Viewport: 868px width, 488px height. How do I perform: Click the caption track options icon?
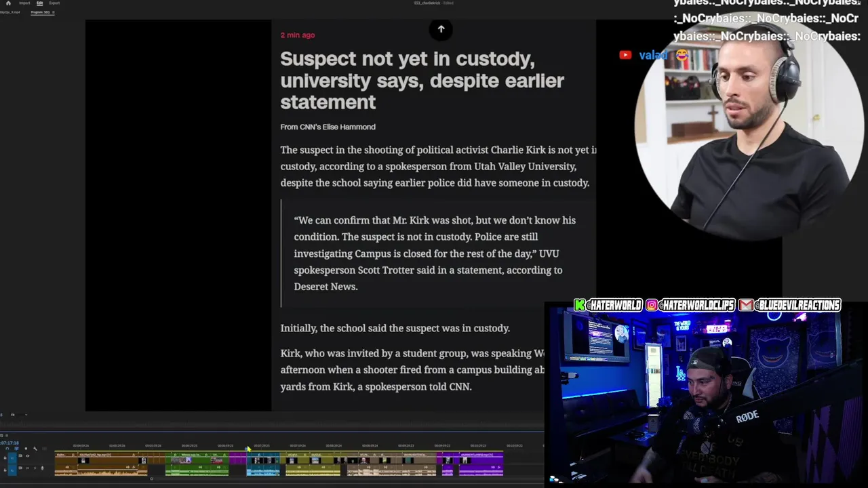(45, 449)
